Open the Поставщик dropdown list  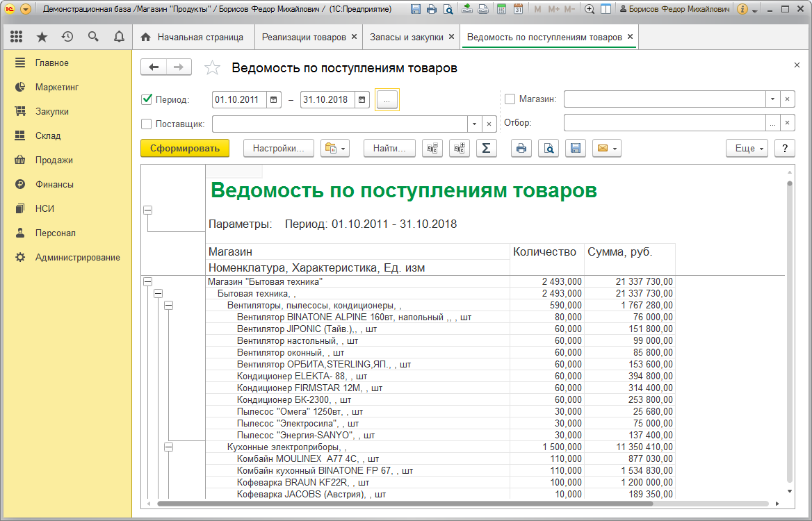[x=474, y=124]
